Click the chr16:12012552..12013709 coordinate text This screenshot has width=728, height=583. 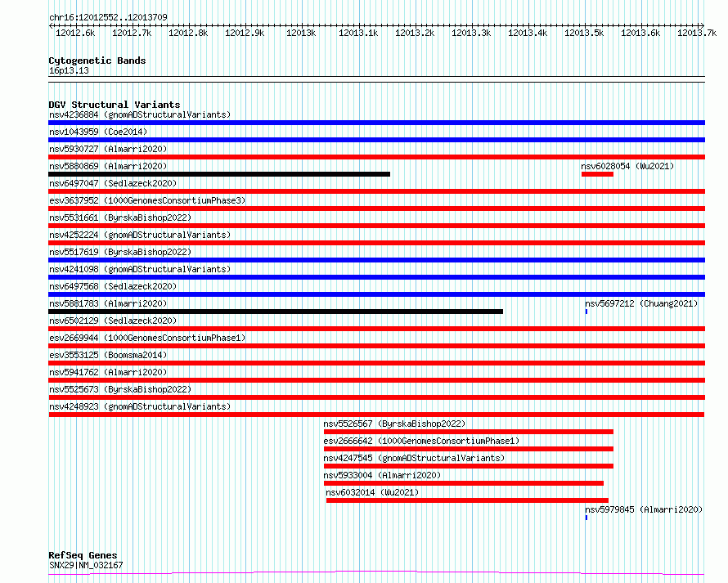coord(108,18)
